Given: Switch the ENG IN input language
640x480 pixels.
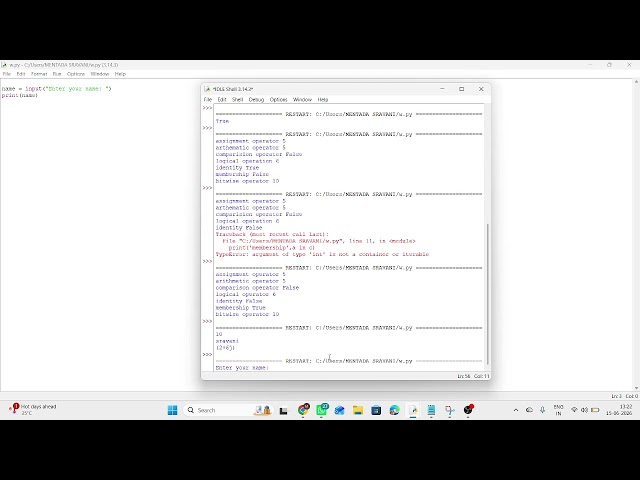Looking at the screenshot, I should pos(558,410).
